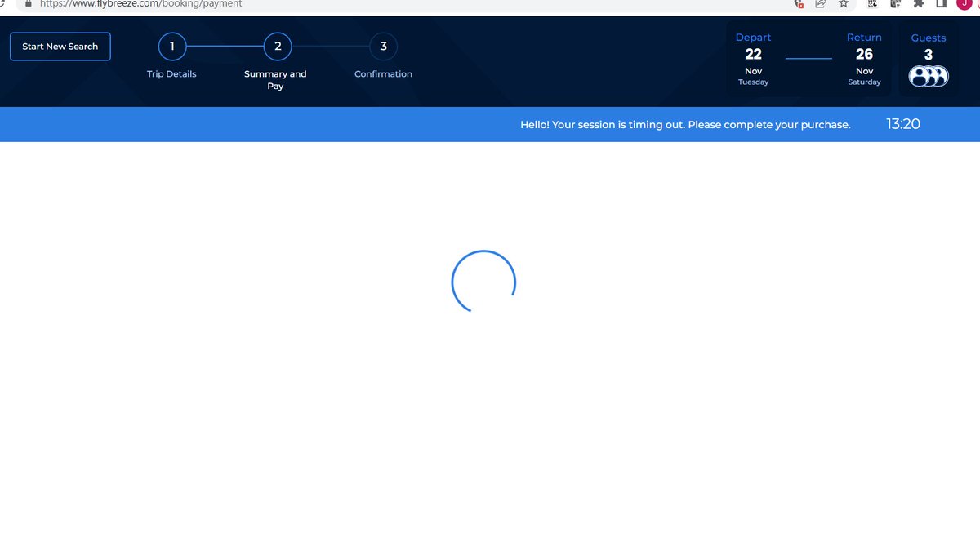
Task: Click the session countdown timer 13:20
Action: click(x=903, y=124)
